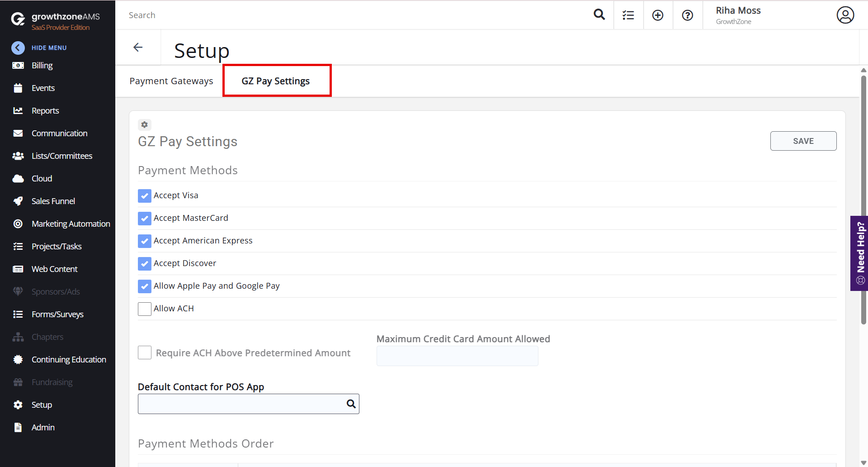Open the user profile avatar icon
Image resolution: width=868 pixels, height=467 pixels.
pos(845,15)
